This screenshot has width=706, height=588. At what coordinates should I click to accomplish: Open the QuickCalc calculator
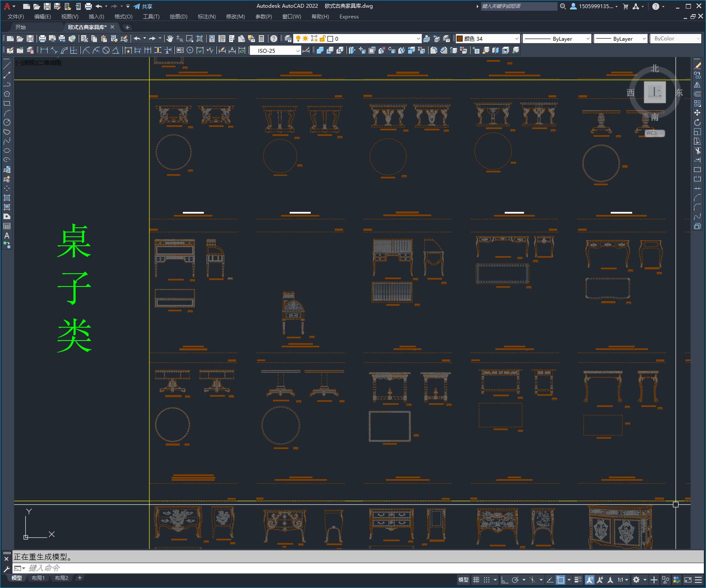click(x=261, y=39)
